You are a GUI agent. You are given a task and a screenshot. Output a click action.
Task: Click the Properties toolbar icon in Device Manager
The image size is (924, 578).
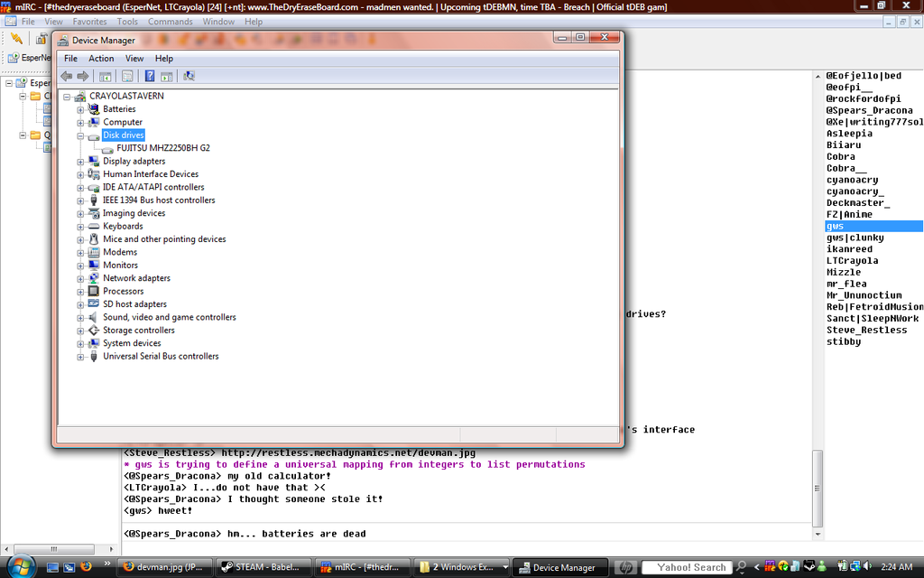[127, 77]
